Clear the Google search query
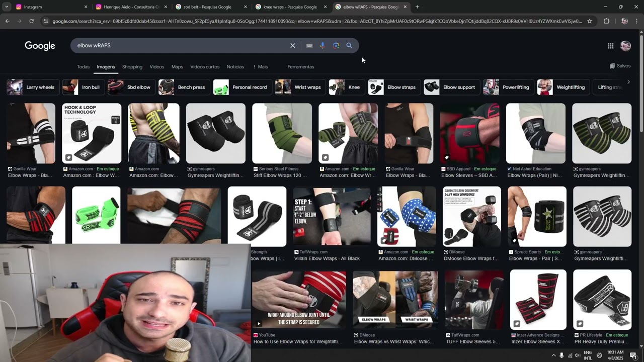The height and width of the screenshot is (362, 644). (293, 45)
